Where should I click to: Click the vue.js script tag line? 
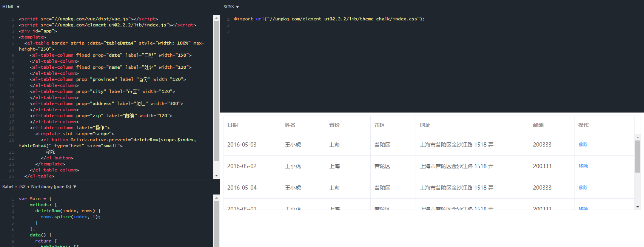[88, 19]
